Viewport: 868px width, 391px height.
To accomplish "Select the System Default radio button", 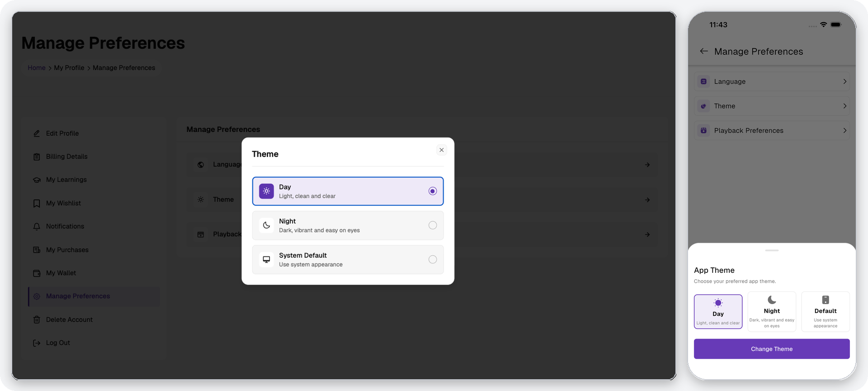I will (x=433, y=259).
